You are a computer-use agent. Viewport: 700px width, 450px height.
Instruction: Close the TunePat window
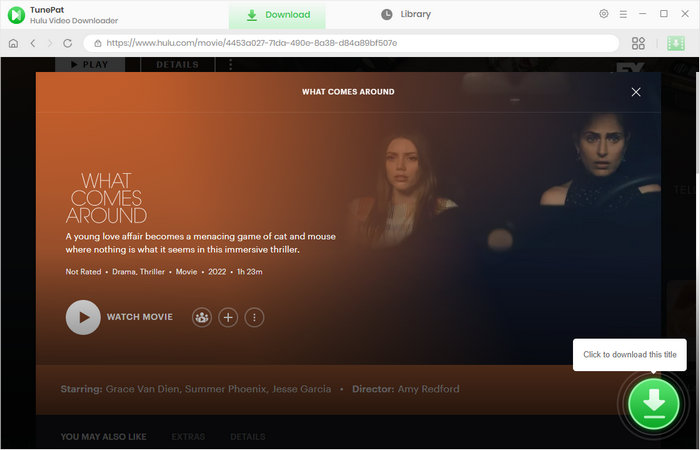click(x=685, y=14)
